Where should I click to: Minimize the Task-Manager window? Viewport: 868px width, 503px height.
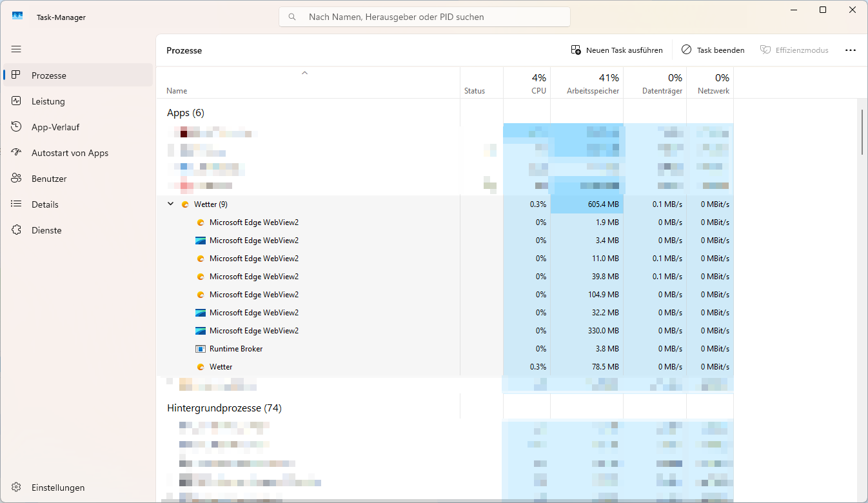click(793, 10)
